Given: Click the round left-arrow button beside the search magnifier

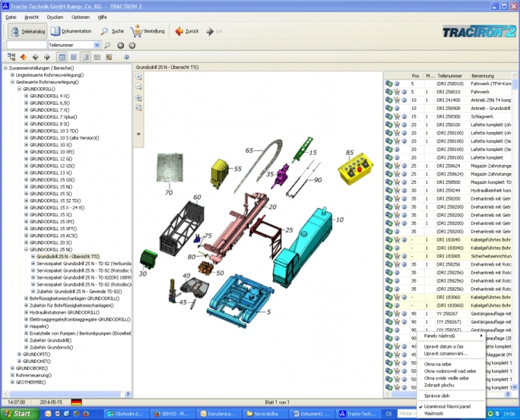Looking at the screenshot, I should click(x=121, y=46).
